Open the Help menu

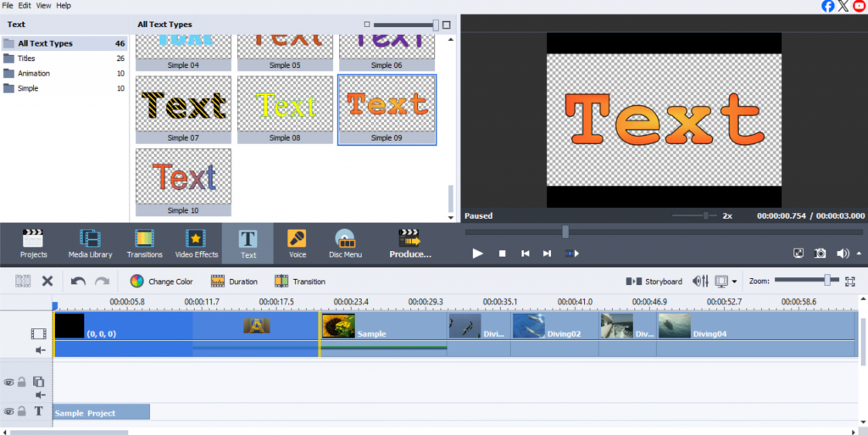(x=64, y=6)
